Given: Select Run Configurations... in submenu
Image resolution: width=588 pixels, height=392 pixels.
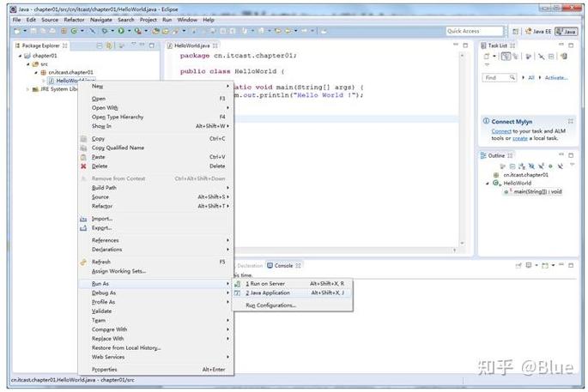Looking at the screenshot, I should point(270,305).
